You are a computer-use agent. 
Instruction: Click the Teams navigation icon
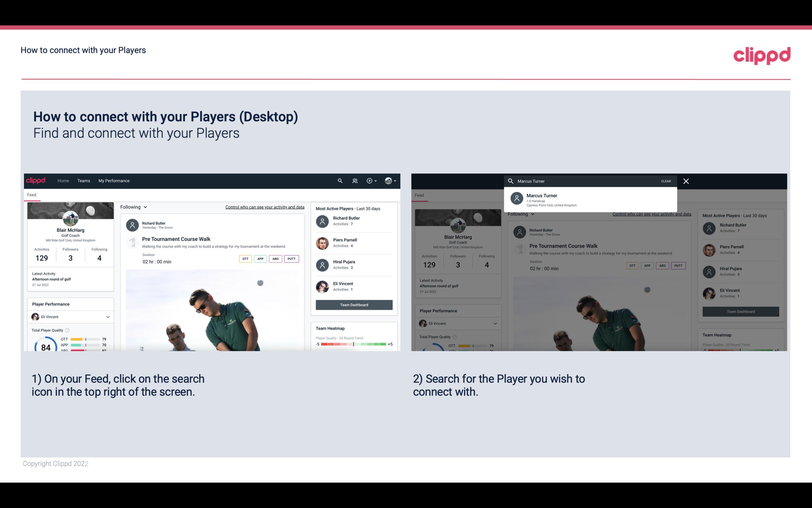point(84,181)
